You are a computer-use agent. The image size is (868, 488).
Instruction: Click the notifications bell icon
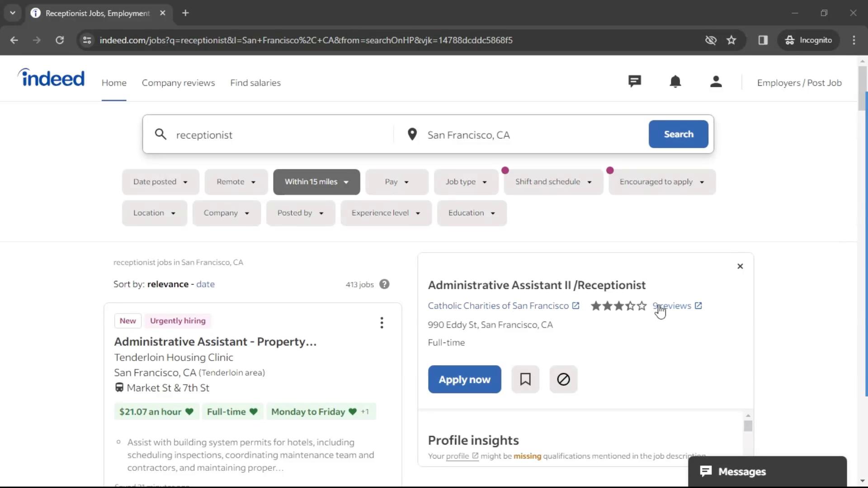pos(675,82)
